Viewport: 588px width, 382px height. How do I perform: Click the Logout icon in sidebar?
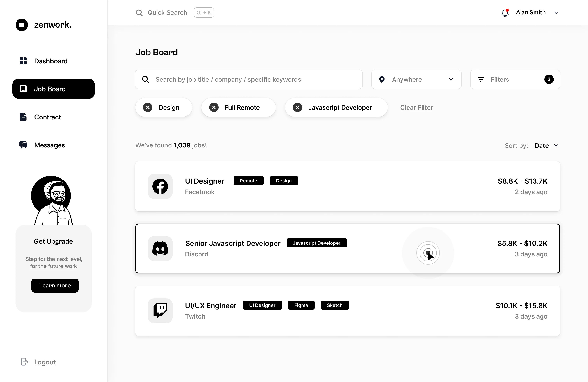tap(24, 362)
